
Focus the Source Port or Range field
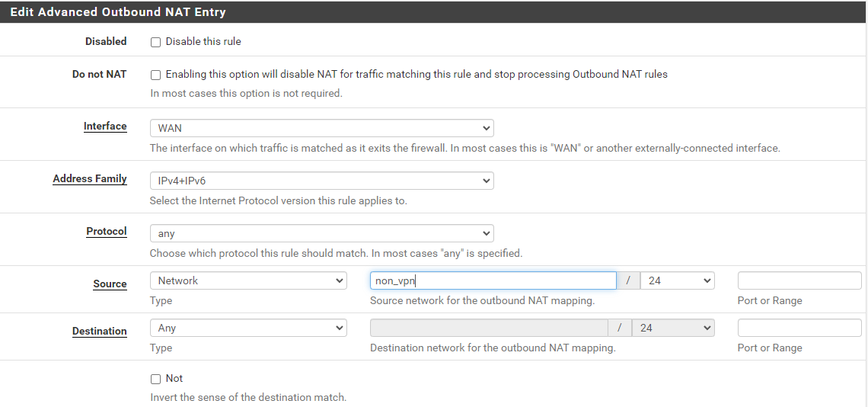(x=799, y=280)
